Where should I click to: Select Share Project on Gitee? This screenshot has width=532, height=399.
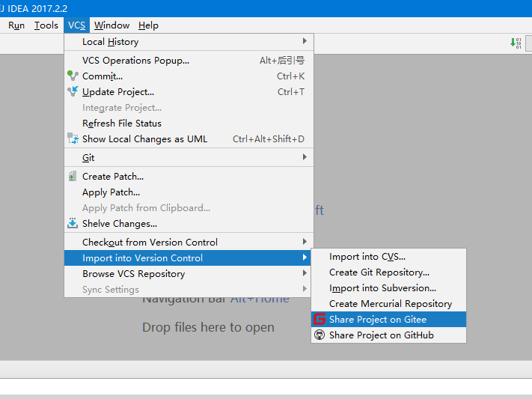coord(388,319)
